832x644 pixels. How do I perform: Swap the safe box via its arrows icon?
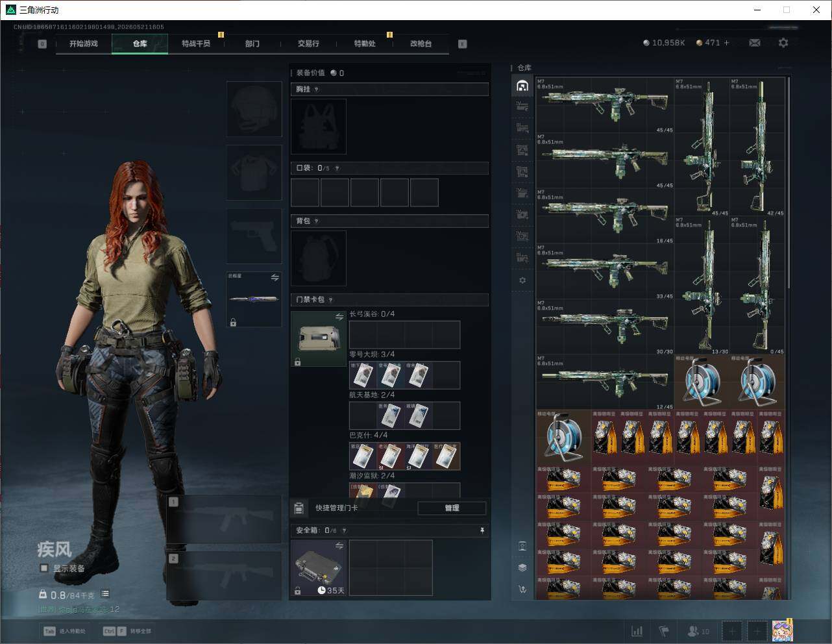[339, 546]
